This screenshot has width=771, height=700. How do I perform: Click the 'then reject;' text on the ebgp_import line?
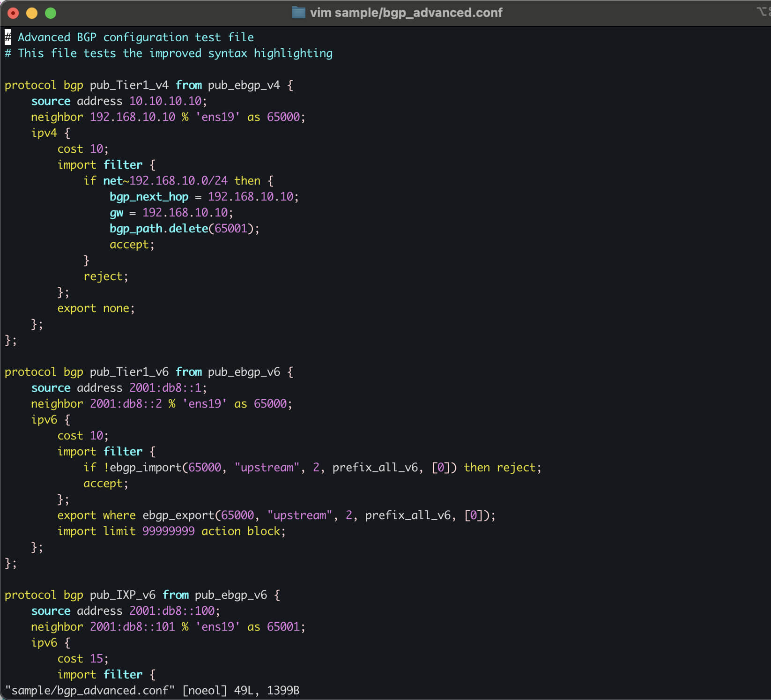point(503,468)
